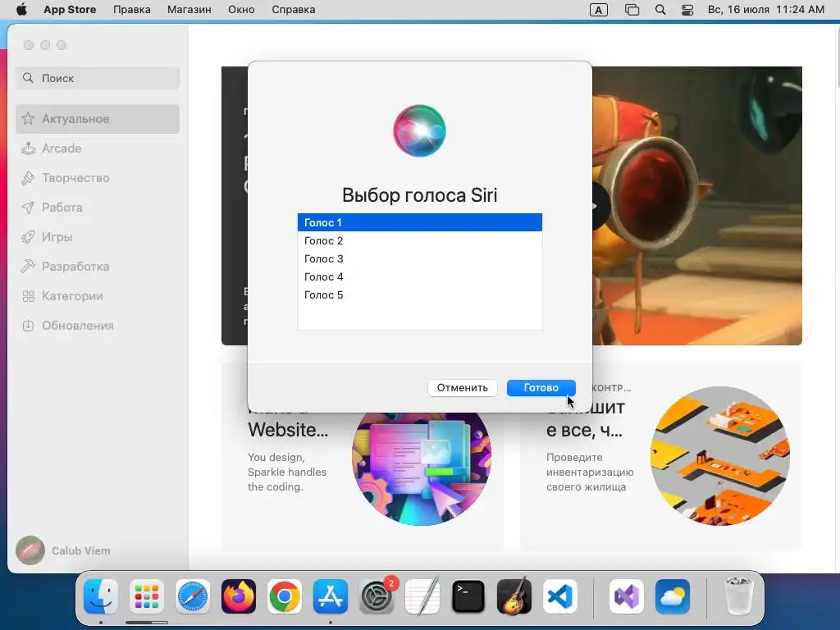Screen dimensions: 840x630
Task: Open Разработка section in sidebar
Action: click(x=98, y=267)
